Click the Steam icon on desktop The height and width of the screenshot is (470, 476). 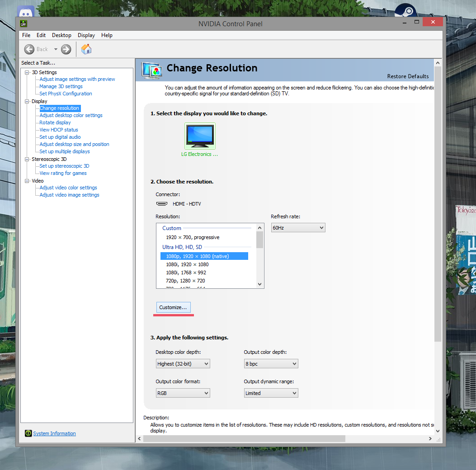(406, 10)
